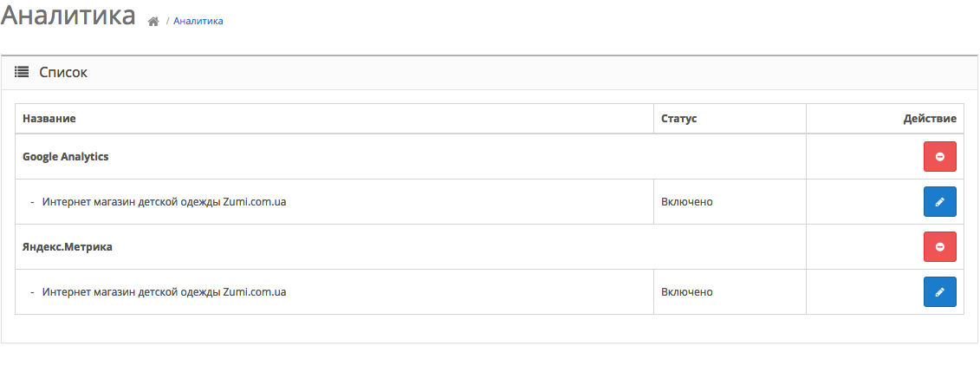Click the large Аналитика page heading
Image resolution: width=980 pixels, height=372 pixels.
point(68,16)
